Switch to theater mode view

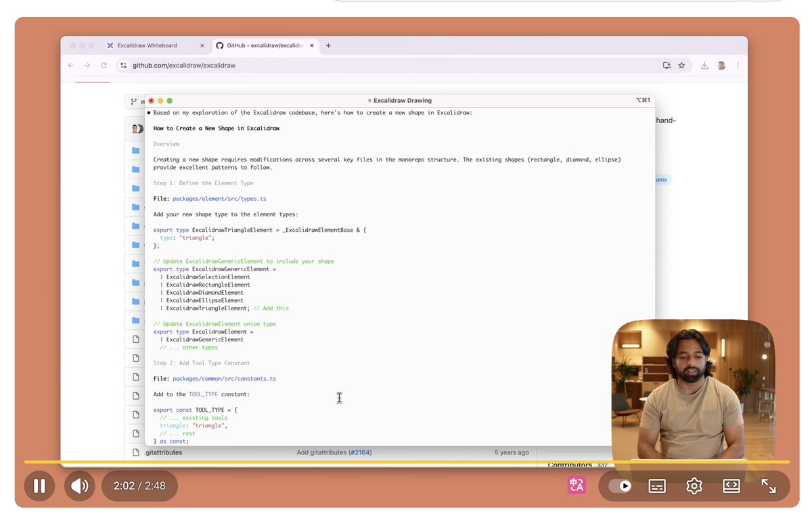(x=731, y=486)
